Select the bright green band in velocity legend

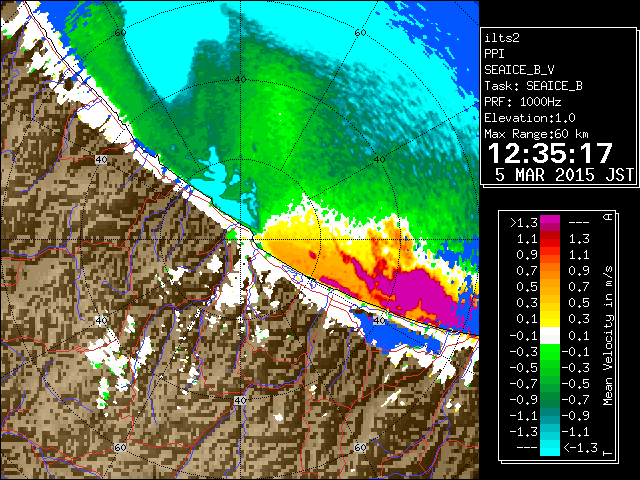(550, 352)
